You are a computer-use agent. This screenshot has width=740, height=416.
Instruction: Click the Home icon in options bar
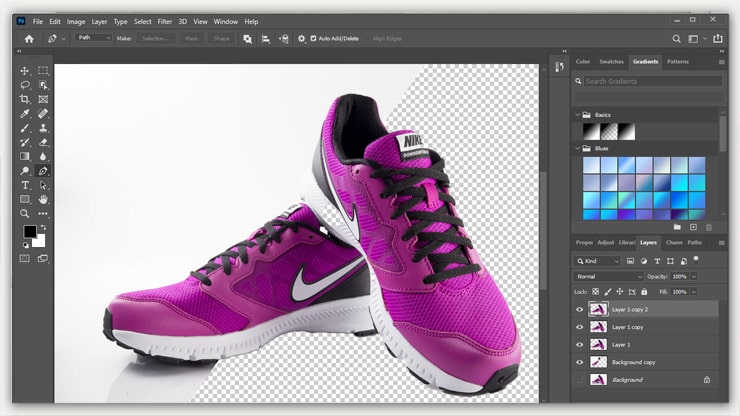coord(29,39)
